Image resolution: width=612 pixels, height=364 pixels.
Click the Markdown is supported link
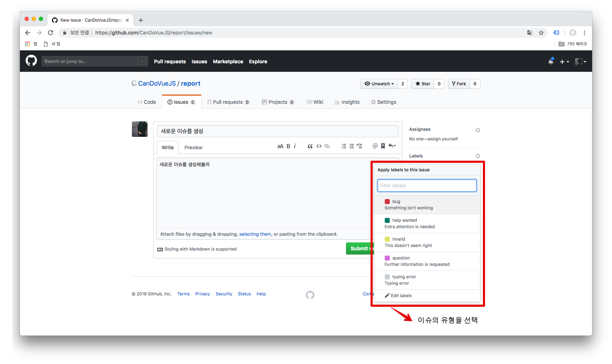point(197,249)
